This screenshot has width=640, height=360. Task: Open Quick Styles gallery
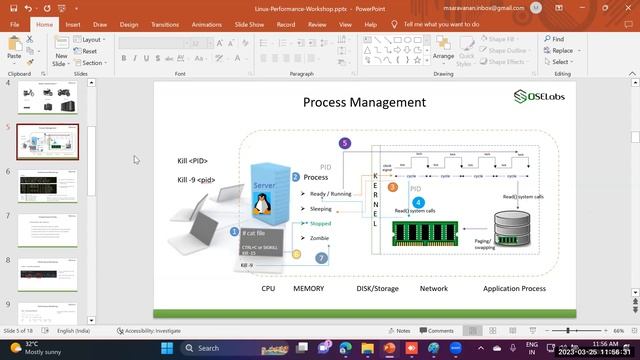click(466, 51)
